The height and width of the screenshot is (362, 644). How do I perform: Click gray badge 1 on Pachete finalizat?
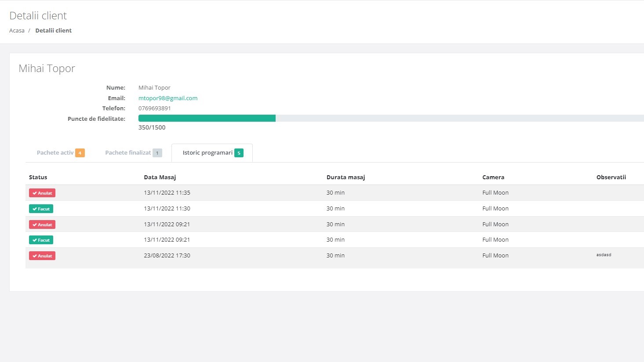157,153
